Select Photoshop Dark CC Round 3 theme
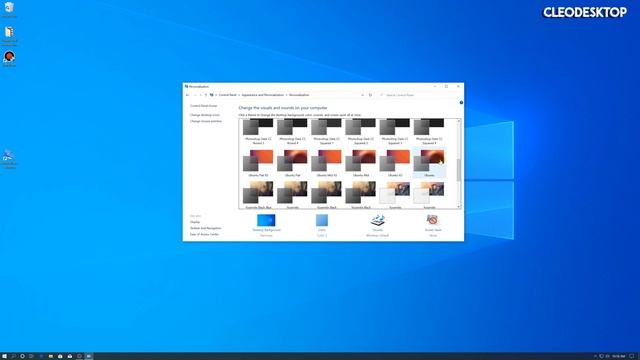Image resolution: width=640 pixels, height=360 pixels. click(258, 132)
